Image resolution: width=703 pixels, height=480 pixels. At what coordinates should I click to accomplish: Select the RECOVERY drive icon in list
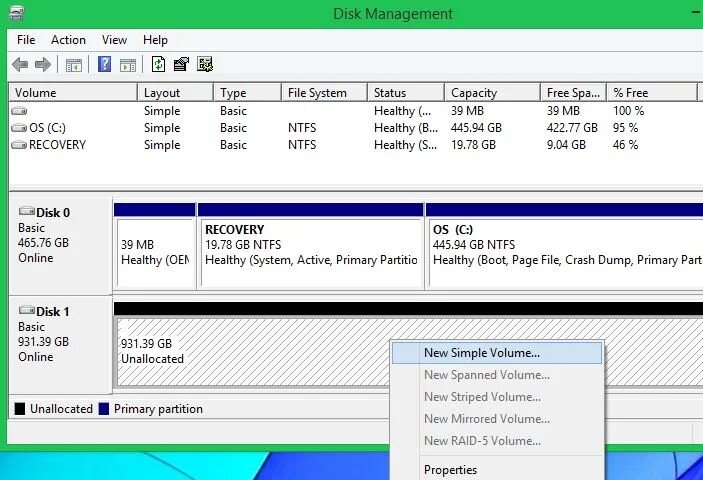pos(19,145)
